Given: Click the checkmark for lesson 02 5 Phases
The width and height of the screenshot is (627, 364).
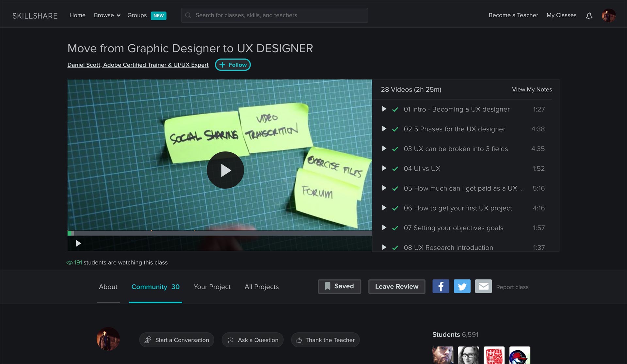Looking at the screenshot, I should tap(395, 129).
